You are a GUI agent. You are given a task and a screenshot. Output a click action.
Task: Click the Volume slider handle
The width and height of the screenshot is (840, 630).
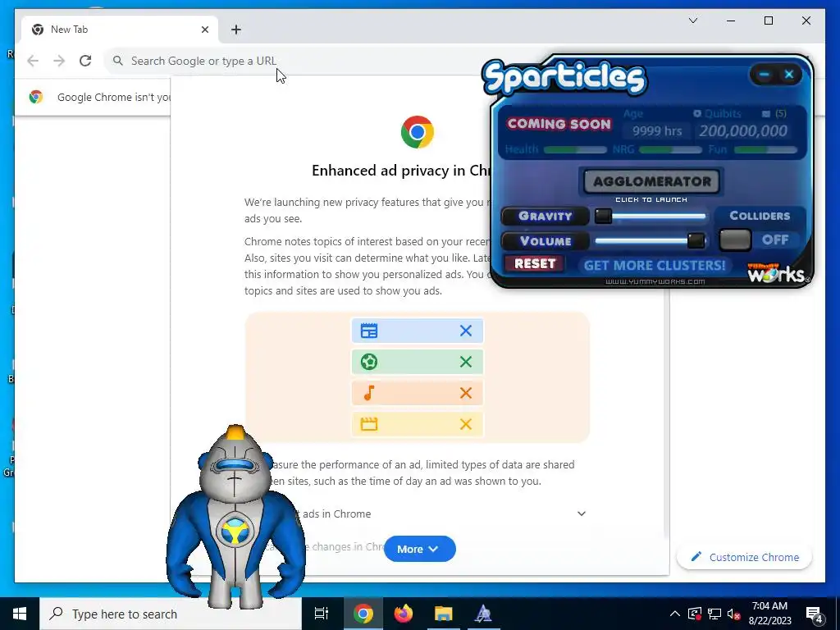[x=696, y=240]
